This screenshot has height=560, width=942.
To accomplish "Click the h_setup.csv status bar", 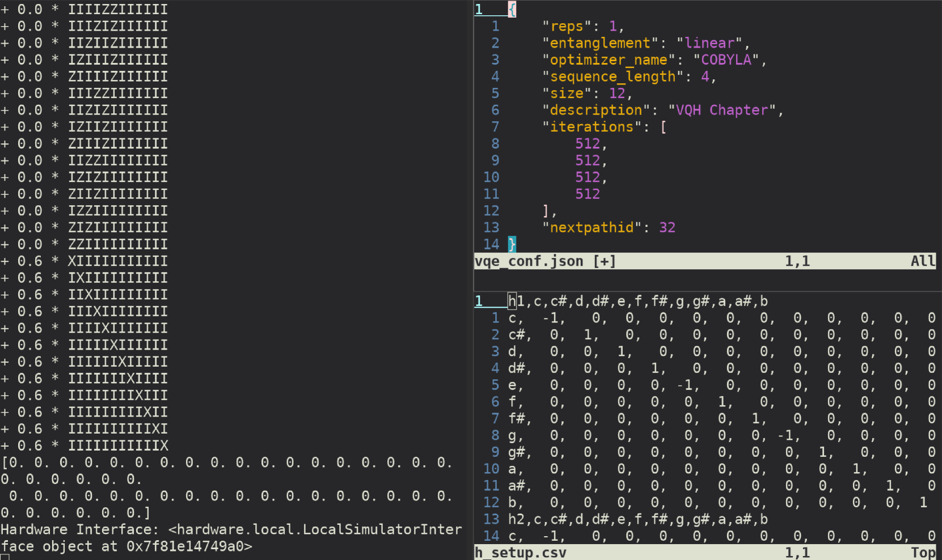I will coord(704,553).
